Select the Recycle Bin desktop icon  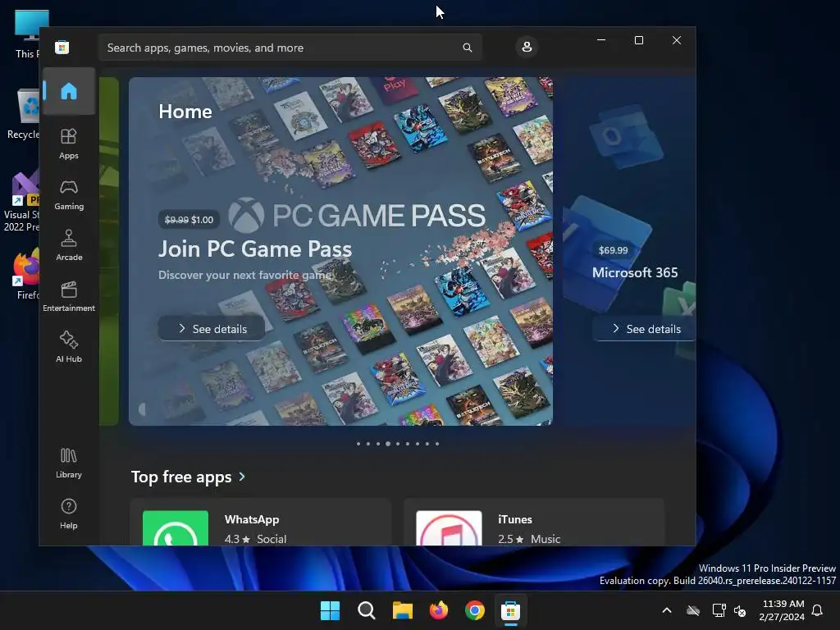click(x=23, y=114)
